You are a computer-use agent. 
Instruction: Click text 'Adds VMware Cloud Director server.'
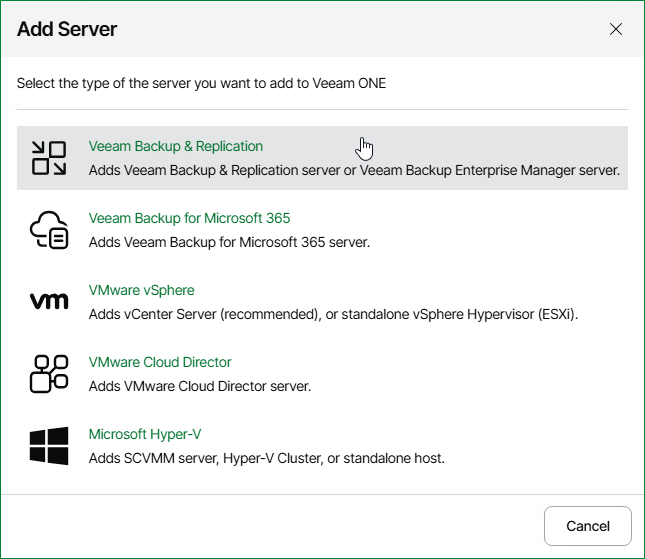pyautogui.click(x=200, y=386)
